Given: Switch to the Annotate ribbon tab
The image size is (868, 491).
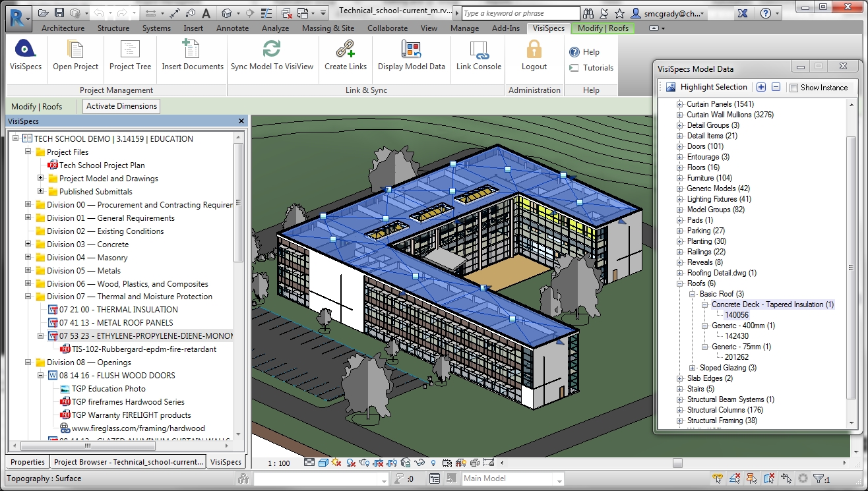Looking at the screenshot, I should pos(232,28).
